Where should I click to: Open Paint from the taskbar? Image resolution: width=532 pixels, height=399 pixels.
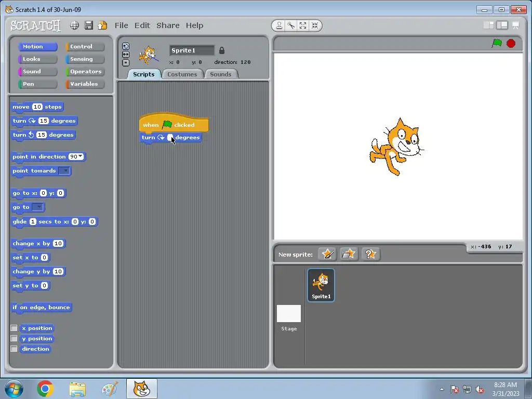(110, 389)
